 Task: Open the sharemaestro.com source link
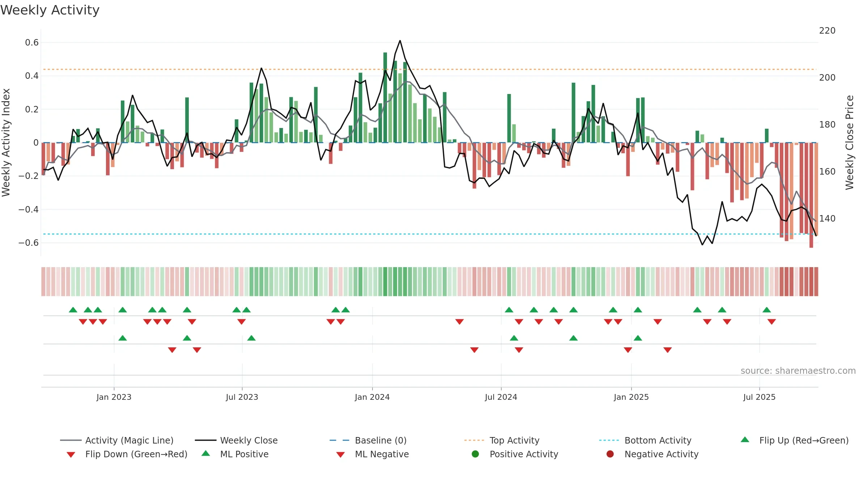pyautogui.click(x=798, y=371)
